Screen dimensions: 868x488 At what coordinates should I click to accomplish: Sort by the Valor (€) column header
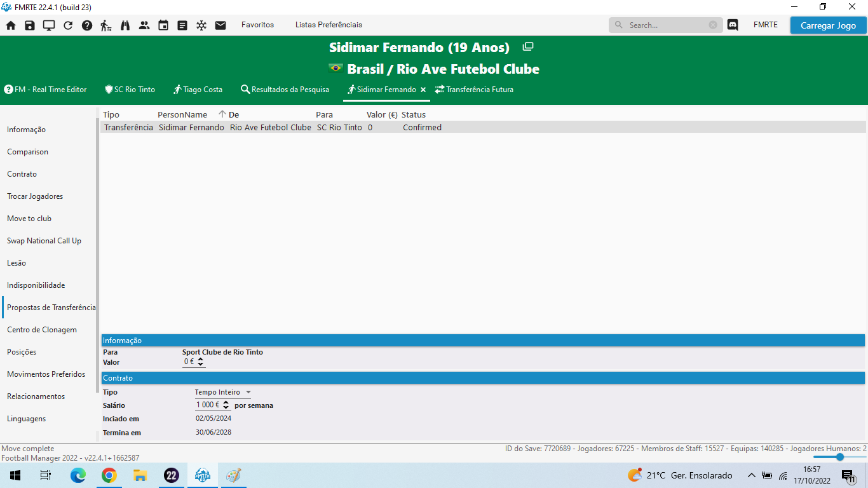pos(382,115)
